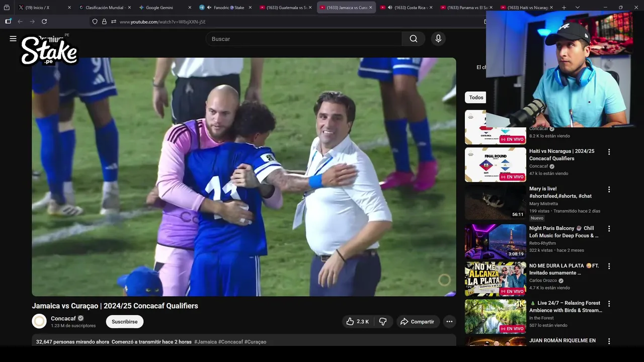Open the YouTube guide hamburger menu
This screenshot has height=362, width=644.
[x=13, y=39]
